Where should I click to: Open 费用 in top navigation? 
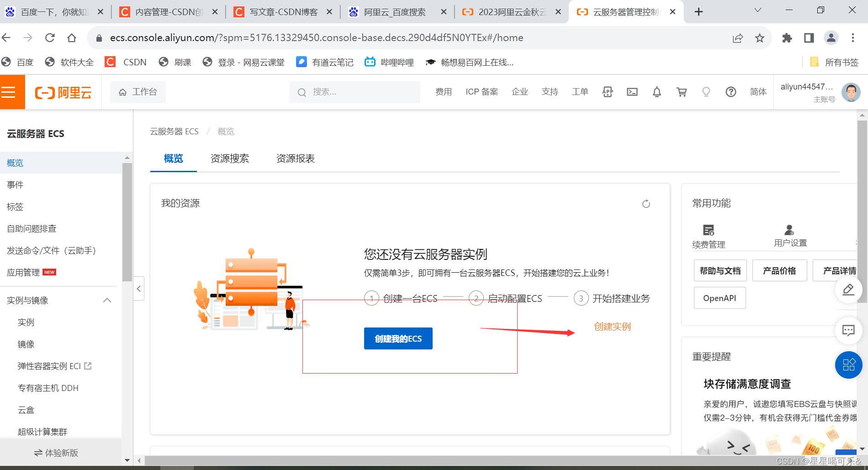444,92
